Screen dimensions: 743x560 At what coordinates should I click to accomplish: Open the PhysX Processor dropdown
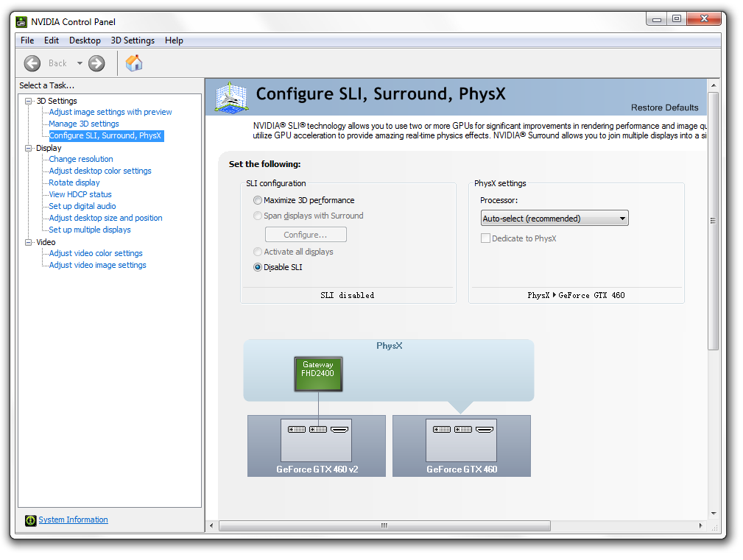point(554,219)
